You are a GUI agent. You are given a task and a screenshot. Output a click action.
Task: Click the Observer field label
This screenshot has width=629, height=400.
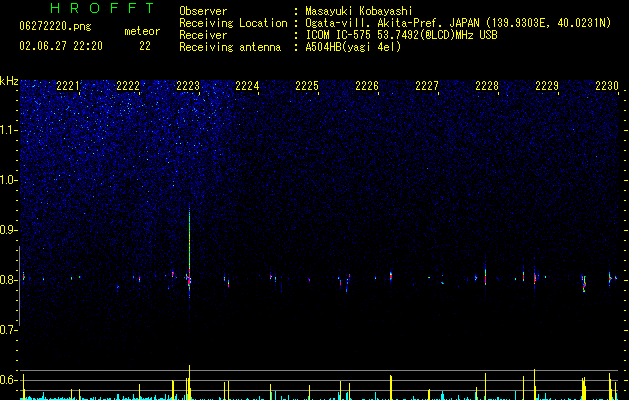coord(203,11)
